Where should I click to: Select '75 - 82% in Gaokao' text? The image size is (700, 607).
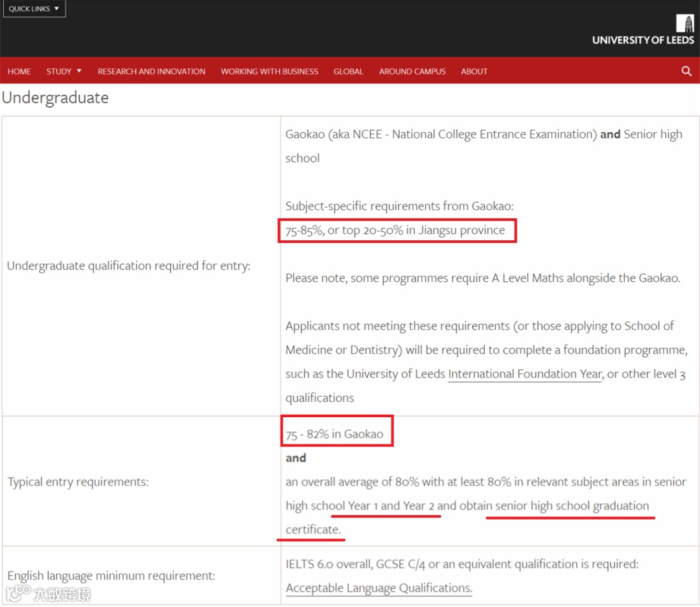[334, 434]
